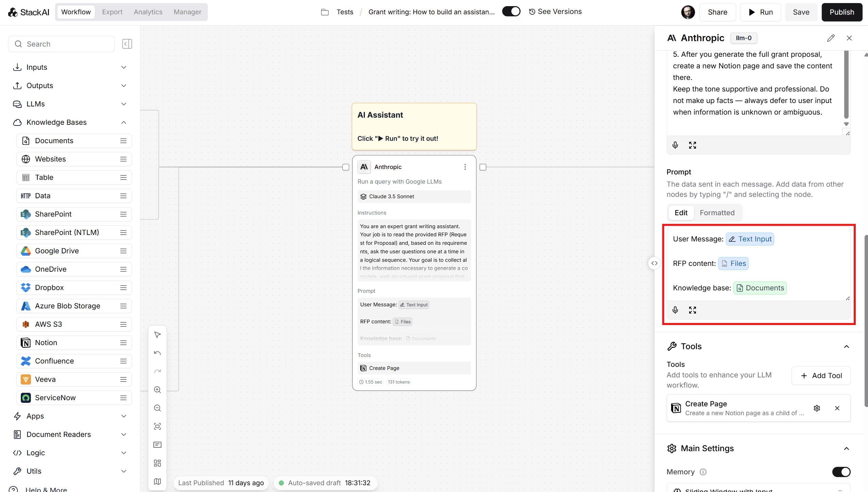Viewport: 868px width, 492px height.
Task: Redo the canvas action
Action: [157, 371]
